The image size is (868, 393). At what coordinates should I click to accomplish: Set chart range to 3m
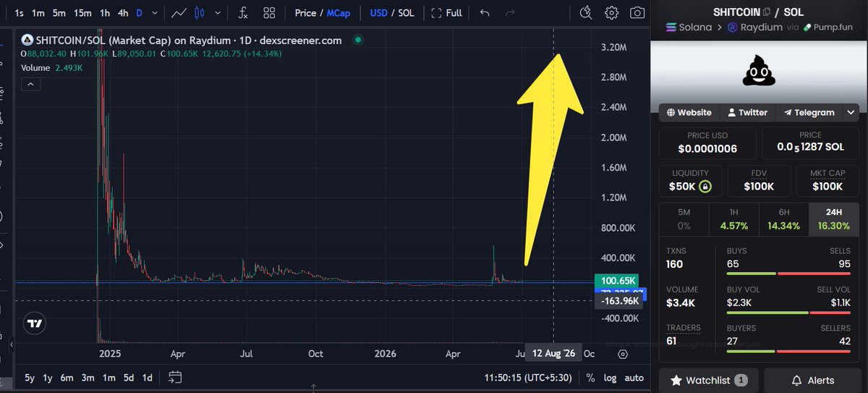[x=88, y=378]
